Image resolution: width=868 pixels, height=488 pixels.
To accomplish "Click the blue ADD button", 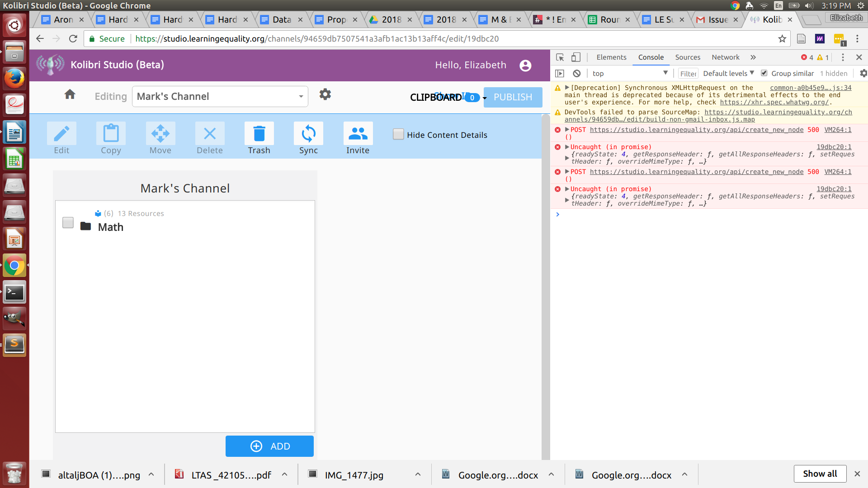I will pyautogui.click(x=269, y=446).
